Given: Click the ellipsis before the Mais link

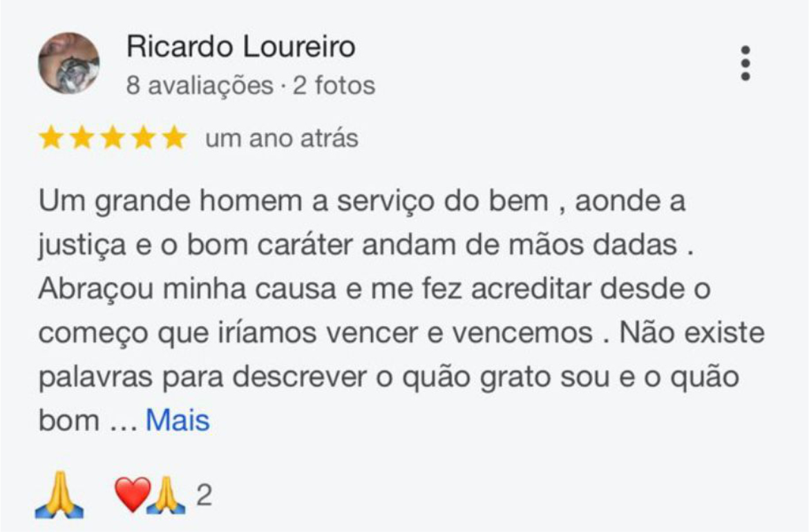Looking at the screenshot, I should pos(125,421).
